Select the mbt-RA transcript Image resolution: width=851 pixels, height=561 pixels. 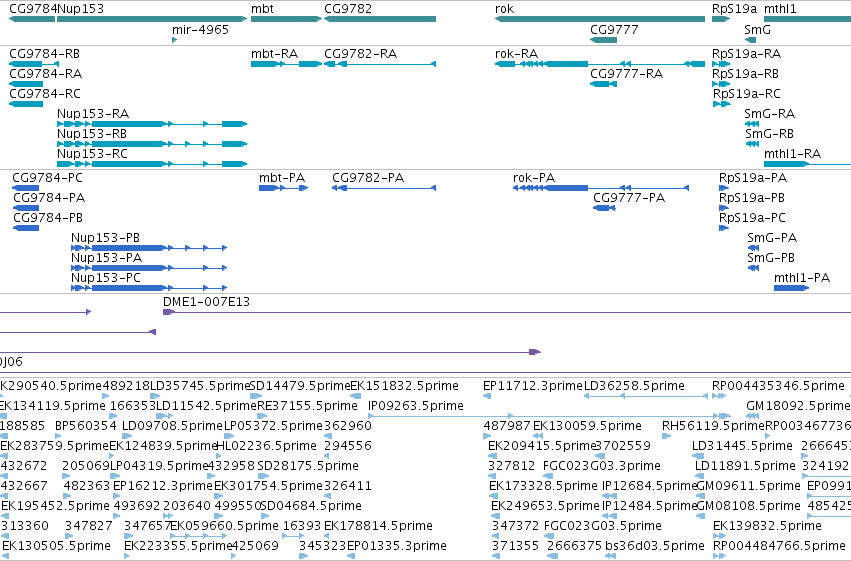(287, 64)
